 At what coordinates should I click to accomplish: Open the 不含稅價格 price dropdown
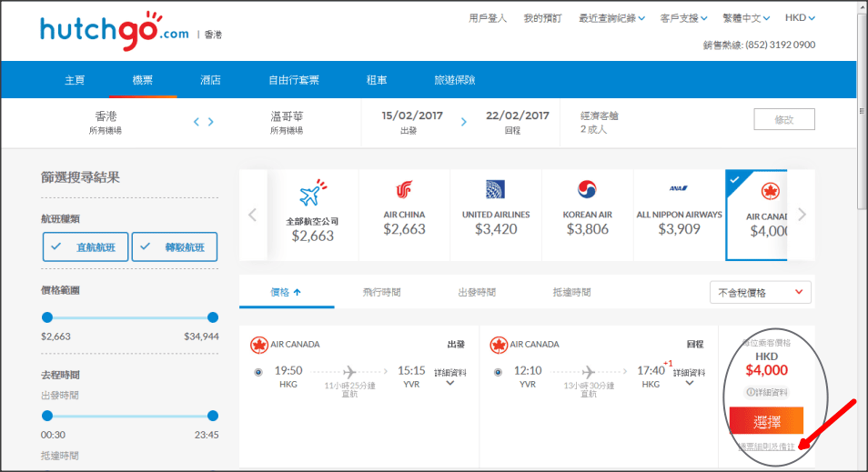(x=760, y=293)
